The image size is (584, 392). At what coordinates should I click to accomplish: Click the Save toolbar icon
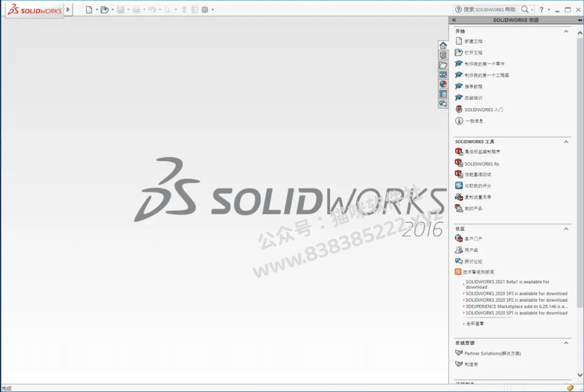(x=120, y=10)
